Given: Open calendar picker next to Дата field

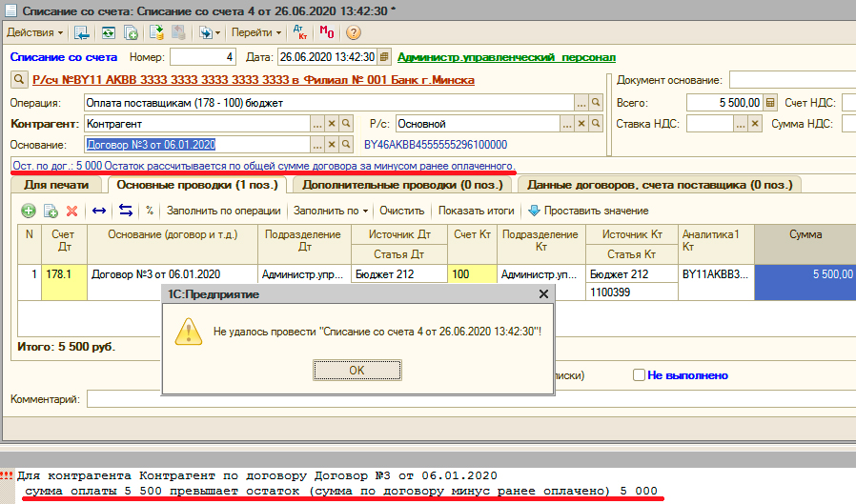Looking at the screenshot, I should coord(383,57).
